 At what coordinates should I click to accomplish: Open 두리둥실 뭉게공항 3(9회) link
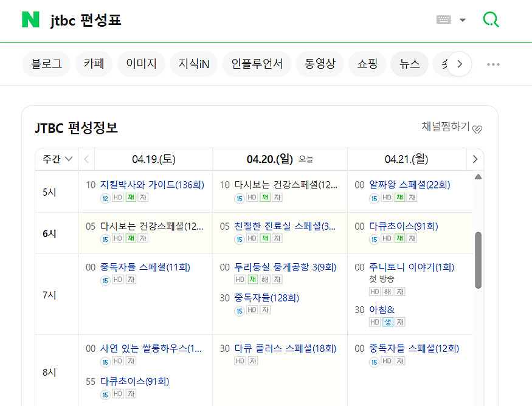coord(285,267)
